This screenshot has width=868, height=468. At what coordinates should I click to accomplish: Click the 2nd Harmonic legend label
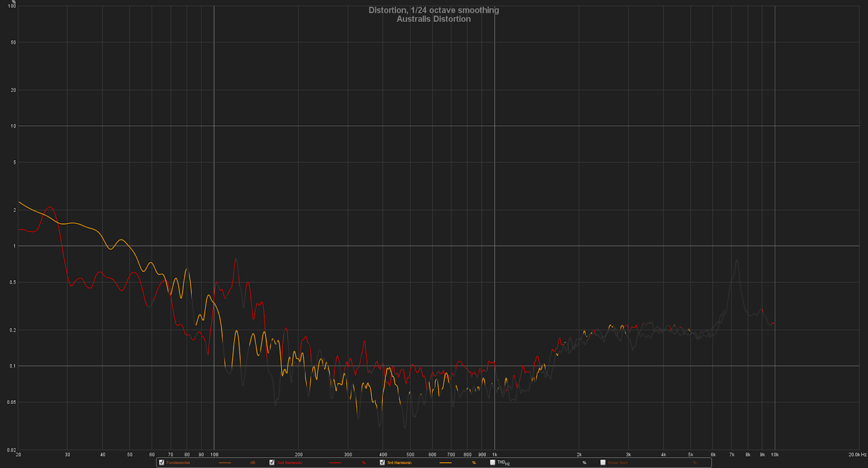[x=289, y=463]
